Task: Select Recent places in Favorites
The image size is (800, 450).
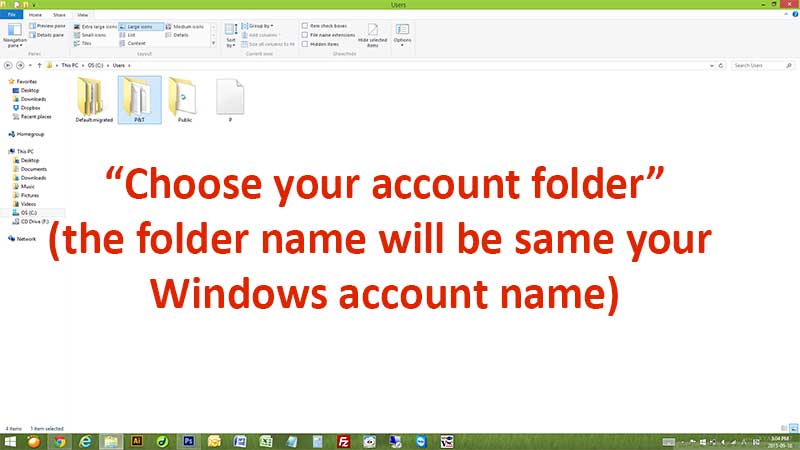Action: click(32, 116)
